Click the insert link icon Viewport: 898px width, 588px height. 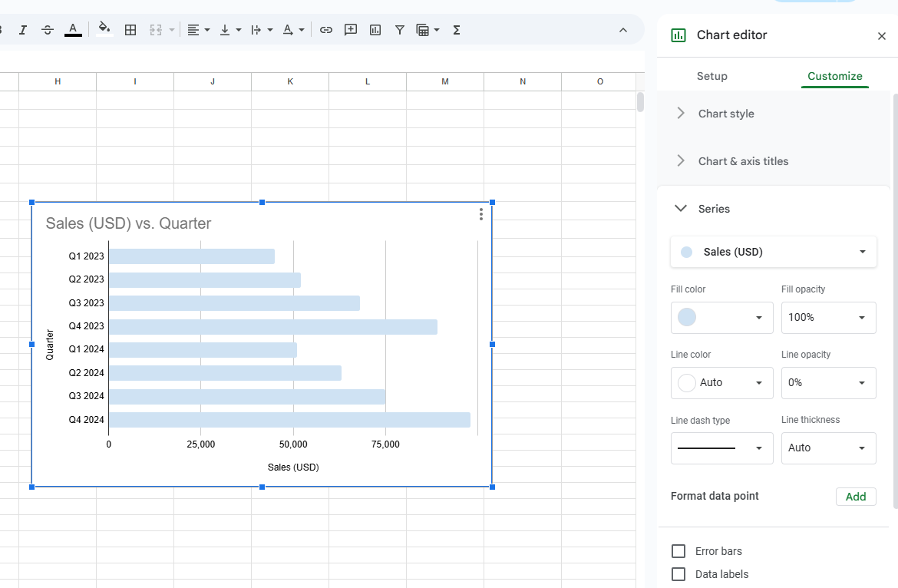pyautogui.click(x=326, y=30)
